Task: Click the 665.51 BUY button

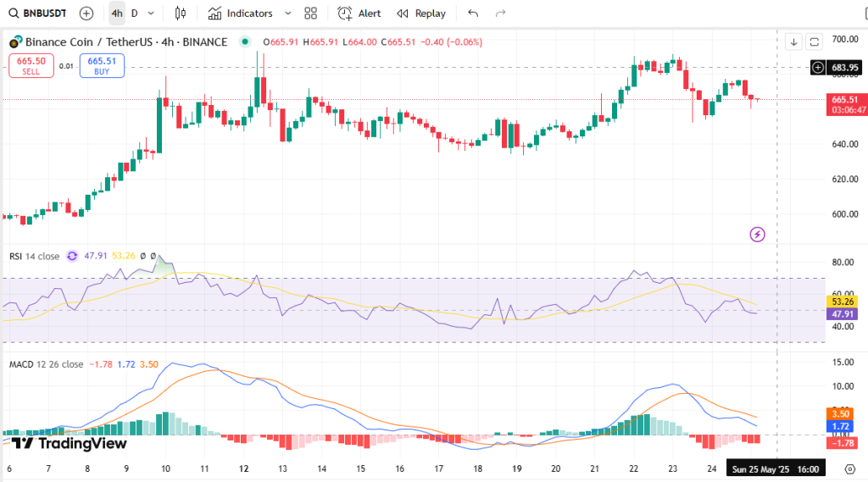Action: pyautogui.click(x=102, y=65)
